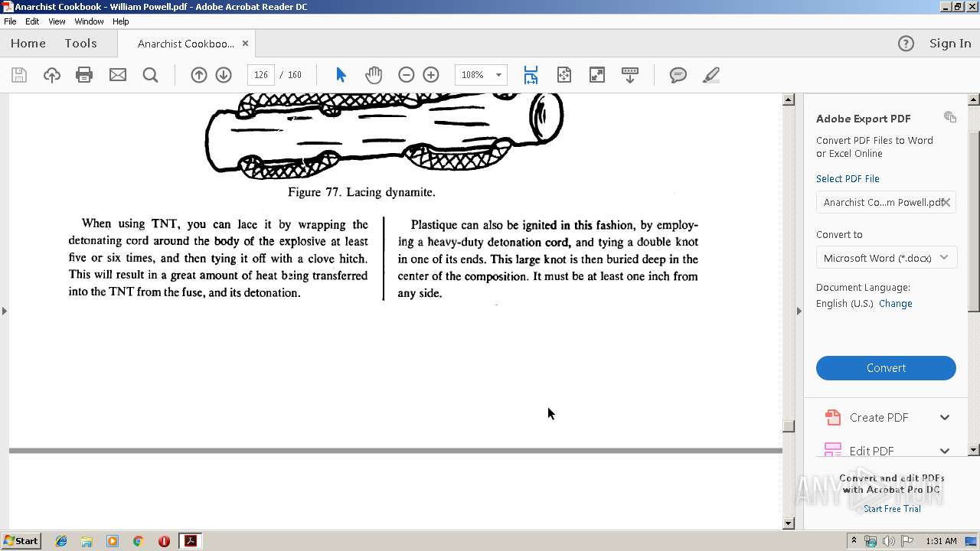Viewport: 980px width, 551px height.
Task: Click the Save file icon
Action: pos(19,75)
